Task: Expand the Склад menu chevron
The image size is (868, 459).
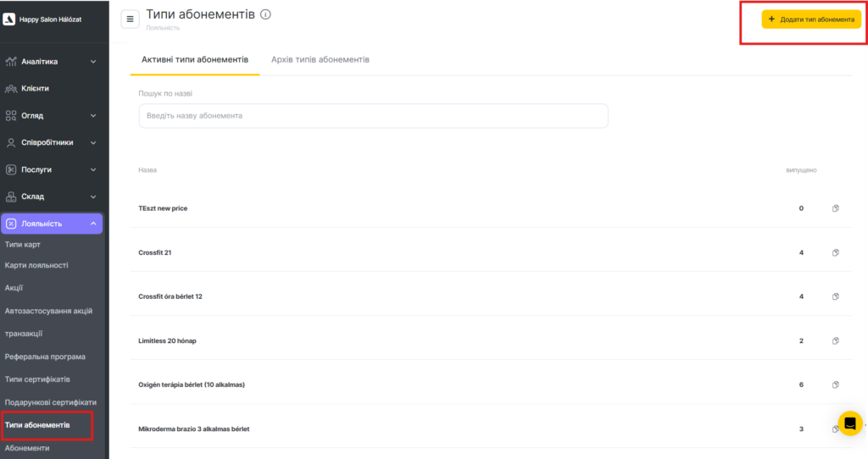Action: [93, 196]
